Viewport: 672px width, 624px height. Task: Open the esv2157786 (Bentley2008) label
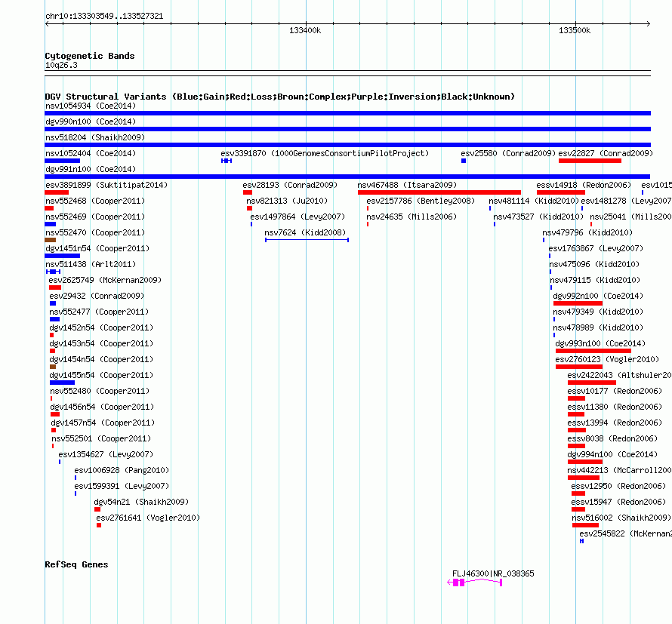(421, 201)
